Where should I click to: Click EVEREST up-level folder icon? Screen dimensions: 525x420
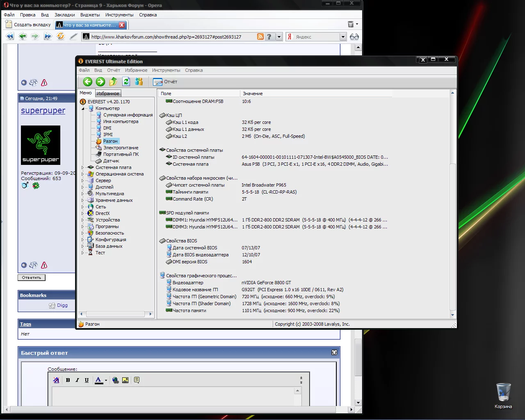pyautogui.click(x=113, y=82)
